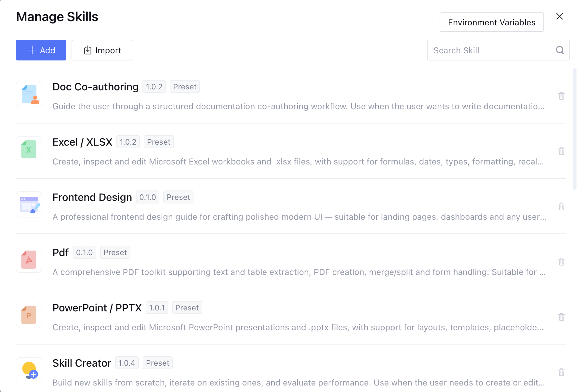Select the Frontend Design skill icon
584x392 pixels.
point(29,204)
